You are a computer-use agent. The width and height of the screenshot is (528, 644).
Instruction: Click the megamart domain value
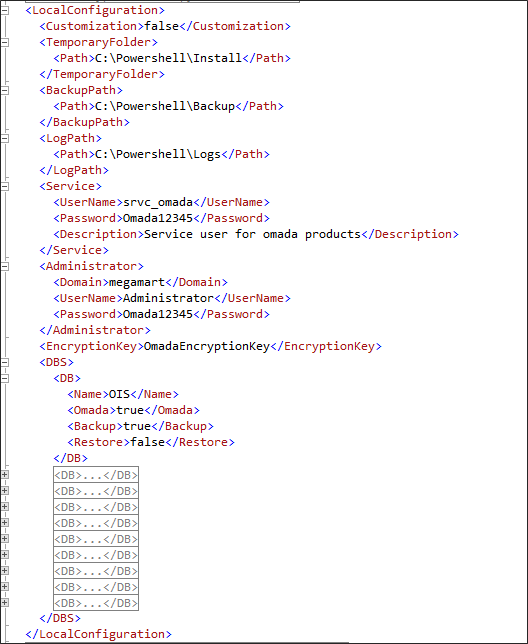point(137,283)
